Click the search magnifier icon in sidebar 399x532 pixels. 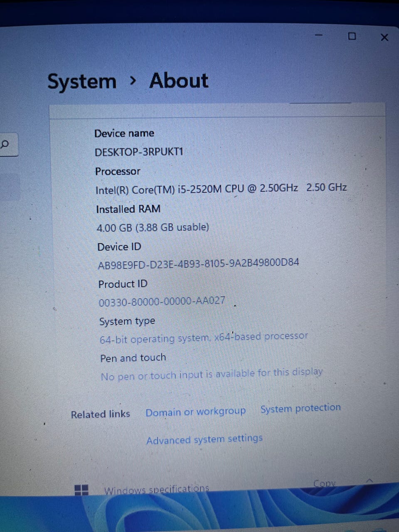pyautogui.click(x=5, y=145)
